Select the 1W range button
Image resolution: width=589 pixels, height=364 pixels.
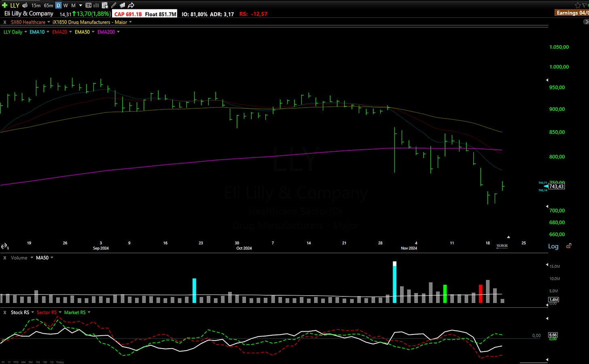click(45, 362)
